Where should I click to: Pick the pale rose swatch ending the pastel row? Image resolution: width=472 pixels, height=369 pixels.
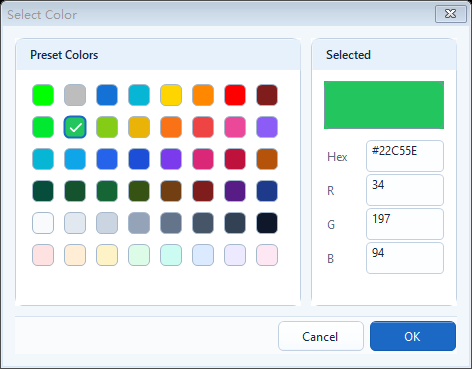point(267,255)
